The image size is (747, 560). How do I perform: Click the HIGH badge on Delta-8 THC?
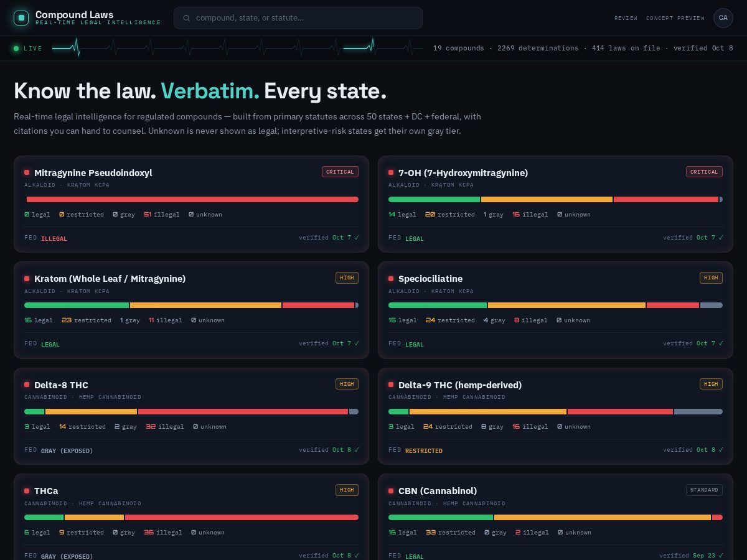(x=347, y=384)
